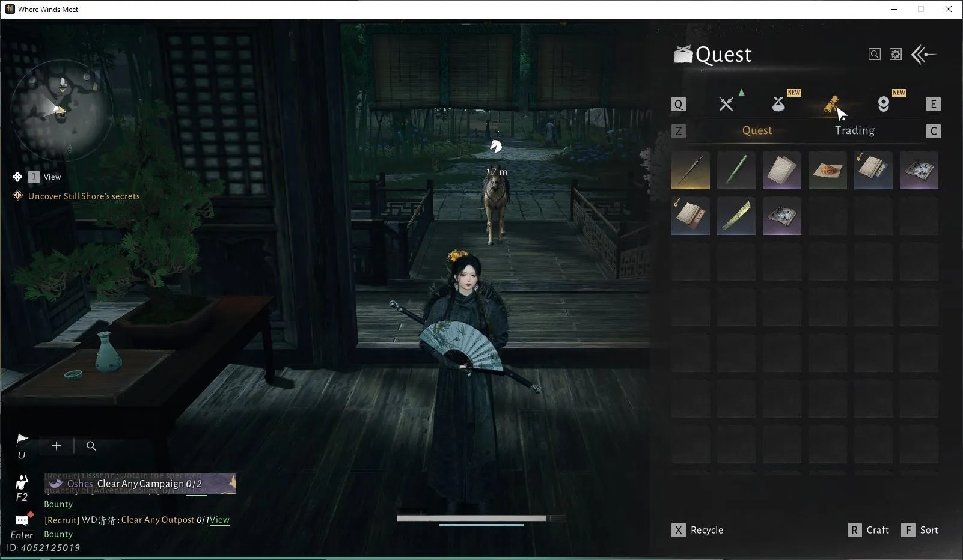The height and width of the screenshot is (560, 963).
Task: Select the blue-covered book with key badge
Action: tap(873, 171)
